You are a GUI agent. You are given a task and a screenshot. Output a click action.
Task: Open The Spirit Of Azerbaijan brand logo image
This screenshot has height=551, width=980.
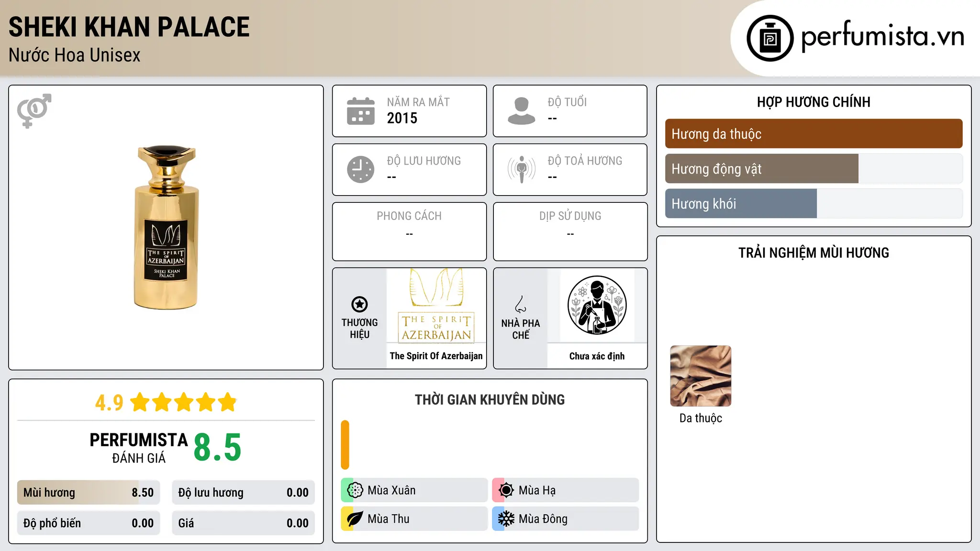coord(436,306)
